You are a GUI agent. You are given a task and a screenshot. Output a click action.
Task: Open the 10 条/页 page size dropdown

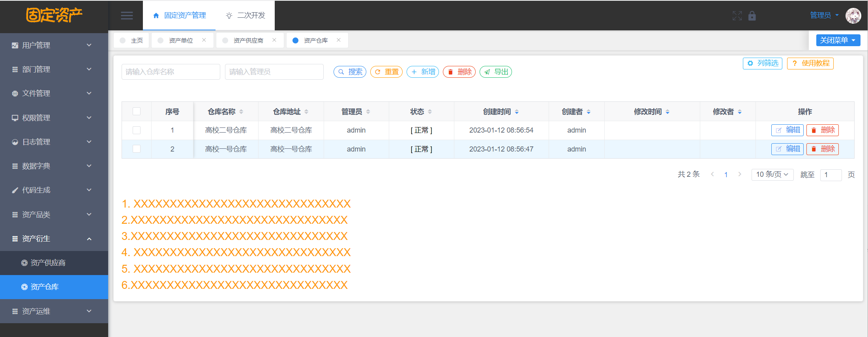coord(772,174)
